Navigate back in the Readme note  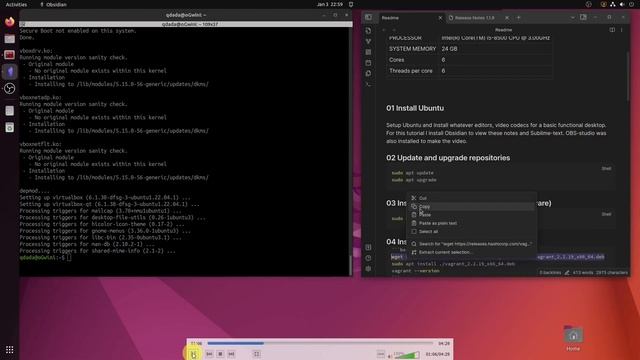(384, 30)
